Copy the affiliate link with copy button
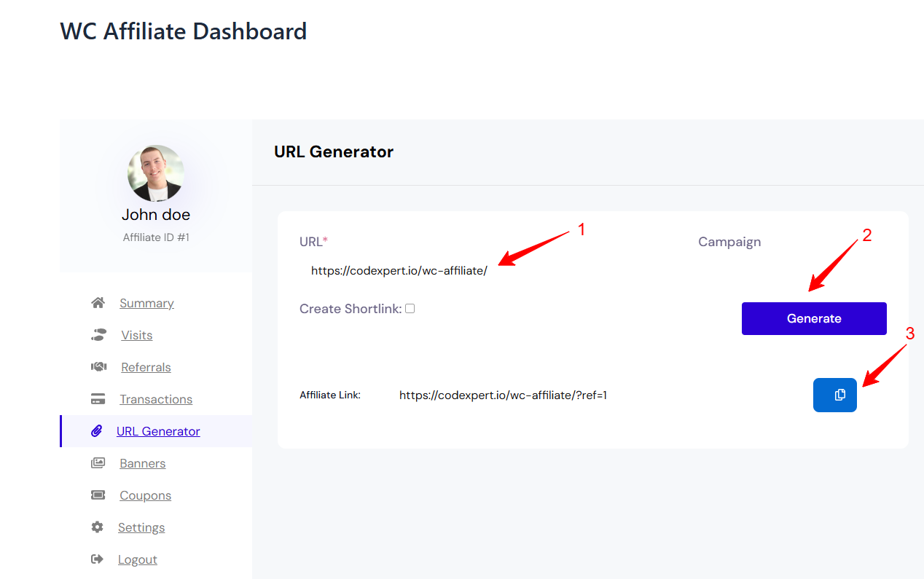This screenshot has width=924, height=579. (835, 395)
